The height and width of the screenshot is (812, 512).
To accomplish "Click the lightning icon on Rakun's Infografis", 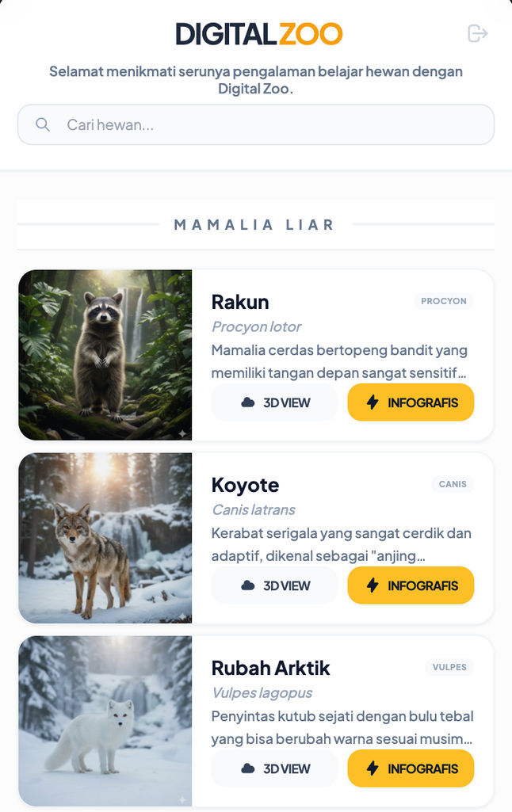I will click(373, 402).
